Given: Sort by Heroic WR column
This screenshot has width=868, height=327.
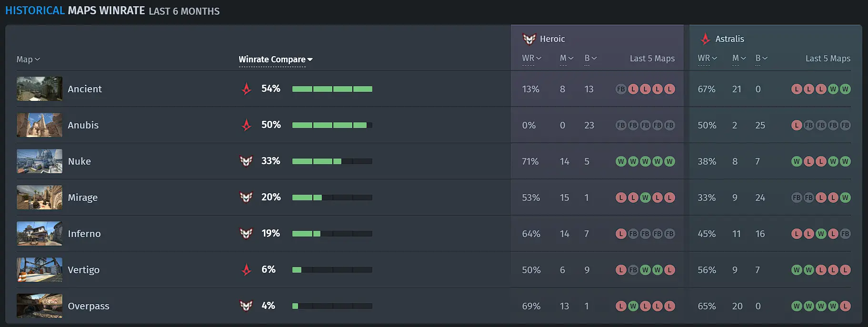Looking at the screenshot, I should pos(531,58).
